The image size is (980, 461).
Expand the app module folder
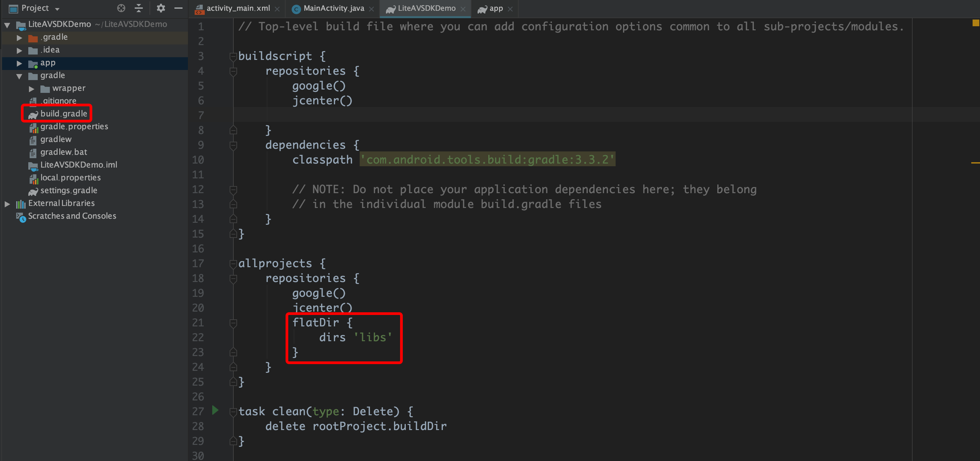(x=20, y=63)
